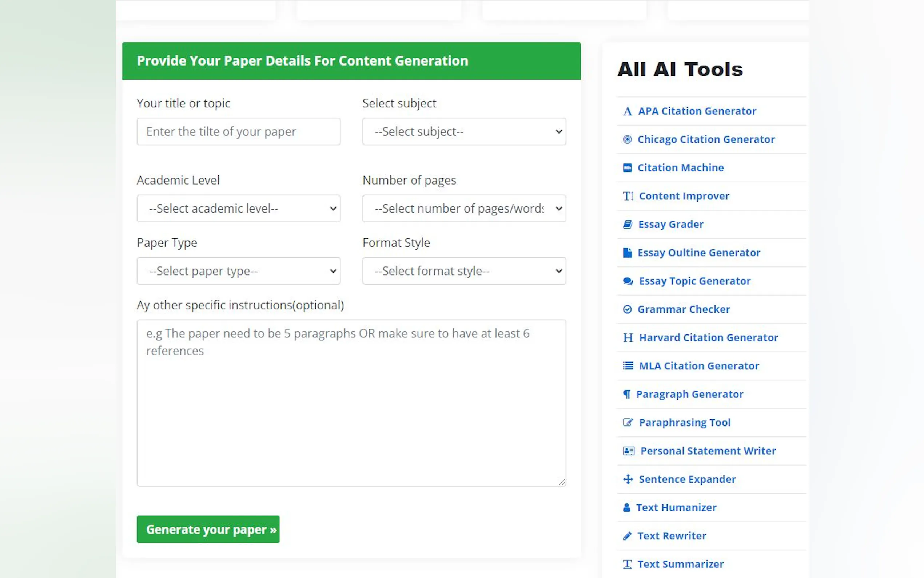Open the Chicago Citation Generator link
The width and height of the screenshot is (924, 578).
click(706, 139)
